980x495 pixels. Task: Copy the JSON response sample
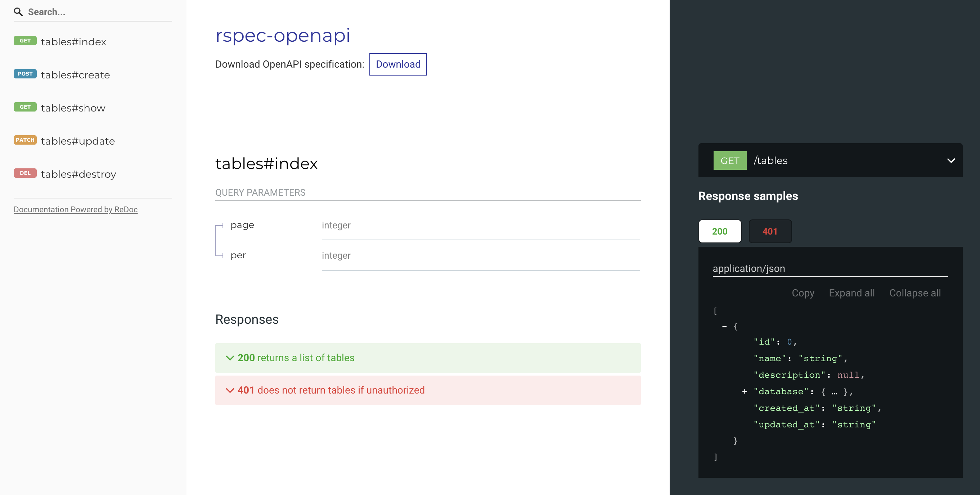click(803, 293)
